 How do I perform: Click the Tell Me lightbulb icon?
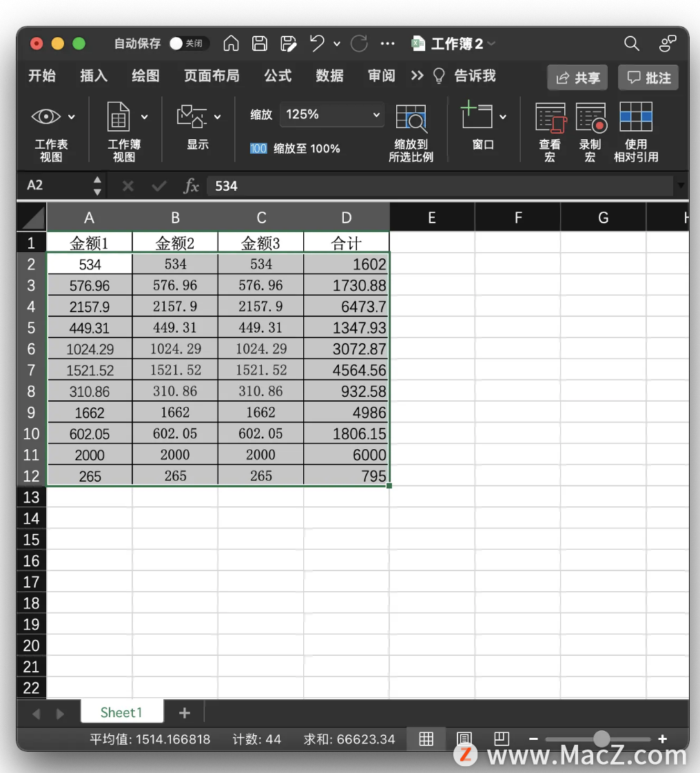pyautogui.click(x=439, y=76)
